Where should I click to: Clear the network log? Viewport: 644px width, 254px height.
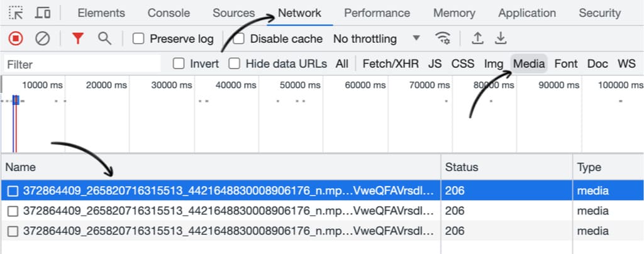(x=42, y=39)
